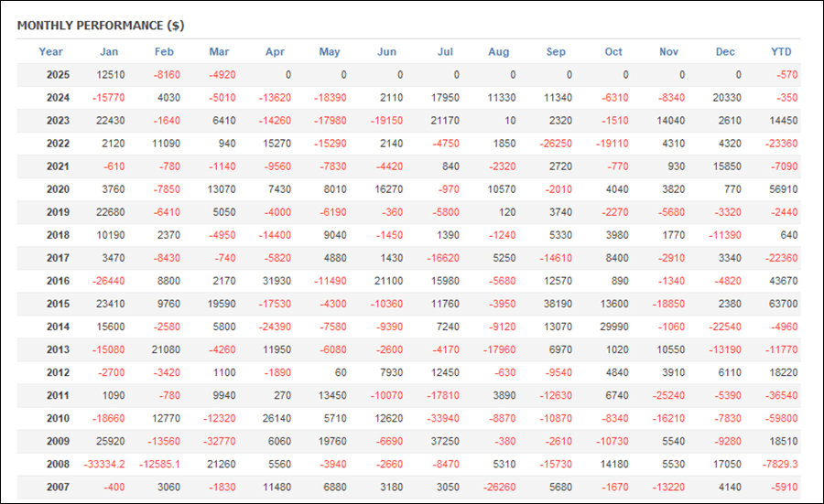Select the 2017 year row label
824x504 pixels.
click(58, 258)
